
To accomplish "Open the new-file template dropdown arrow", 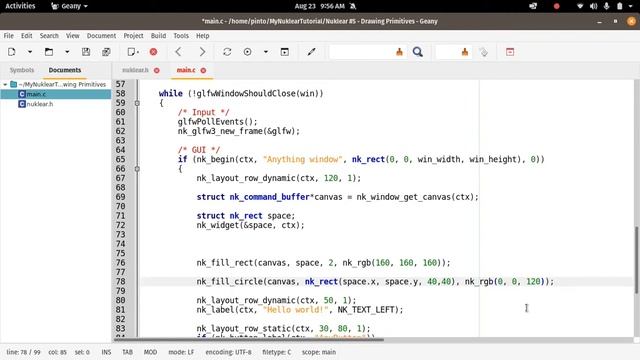I will pyautogui.click(x=30, y=52).
